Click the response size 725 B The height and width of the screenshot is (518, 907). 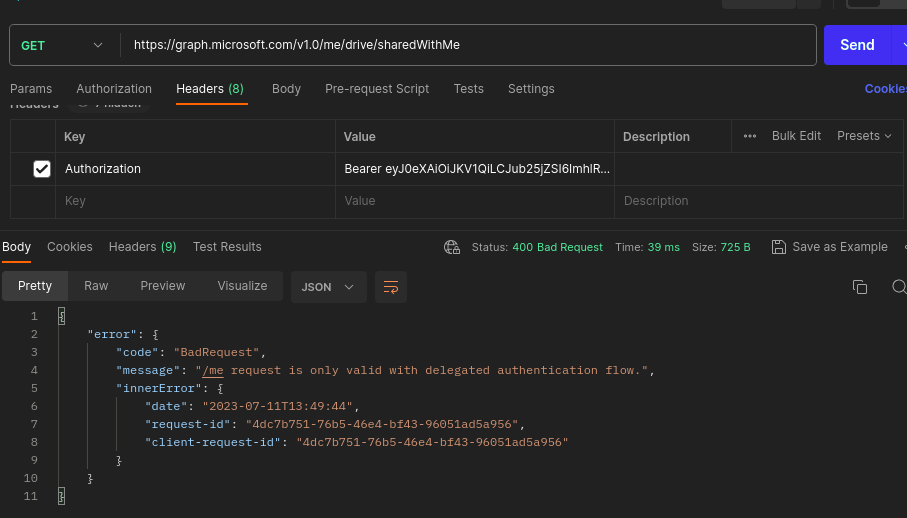(x=735, y=247)
